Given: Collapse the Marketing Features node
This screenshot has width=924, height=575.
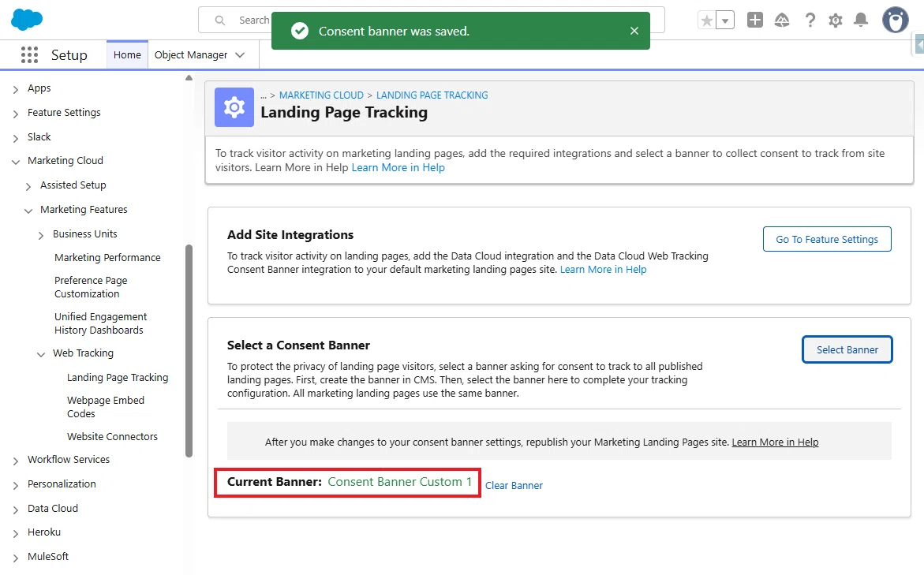Looking at the screenshot, I should [28, 211].
